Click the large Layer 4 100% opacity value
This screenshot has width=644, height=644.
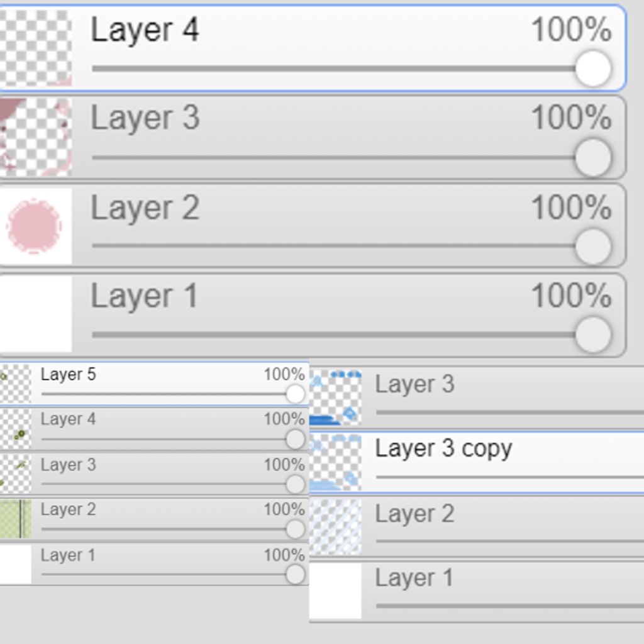[570, 30]
